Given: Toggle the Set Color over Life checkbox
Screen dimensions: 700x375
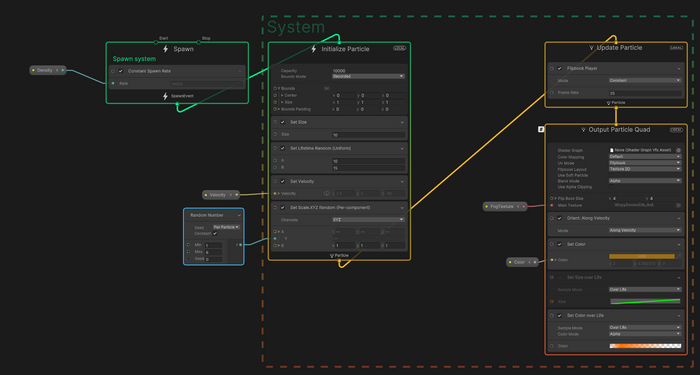Looking at the screenshot, I should [x=559, y=316].
